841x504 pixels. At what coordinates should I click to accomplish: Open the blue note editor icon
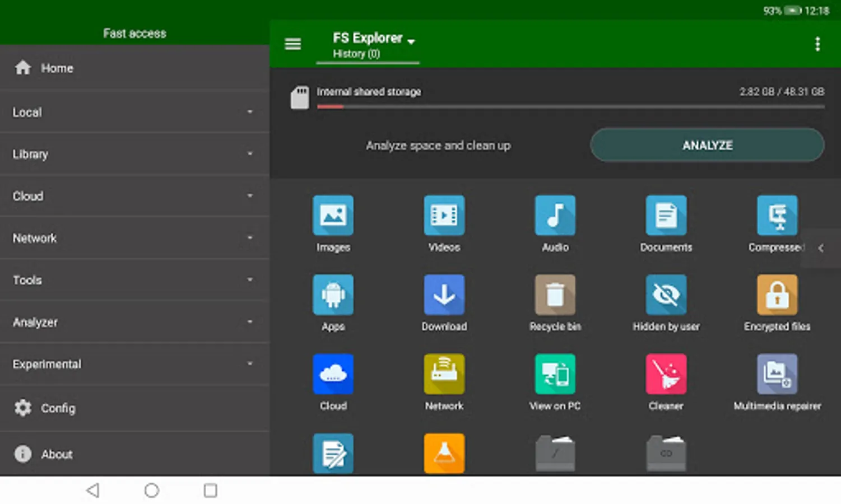(333, 454)
